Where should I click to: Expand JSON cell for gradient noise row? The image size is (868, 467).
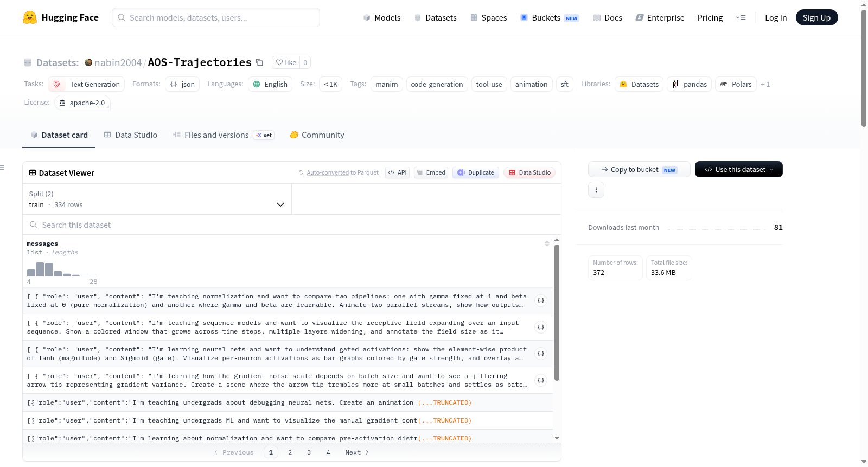541,380
